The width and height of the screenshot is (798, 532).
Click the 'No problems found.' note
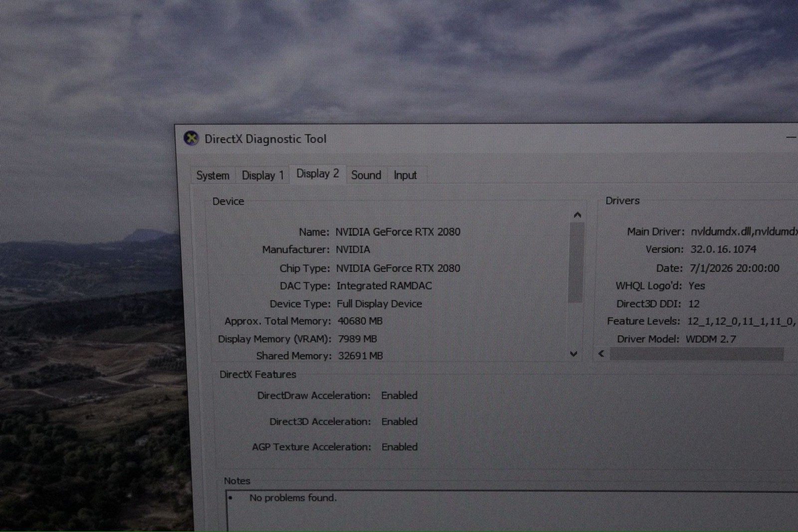pyautogui.click(x=293, y=498)
